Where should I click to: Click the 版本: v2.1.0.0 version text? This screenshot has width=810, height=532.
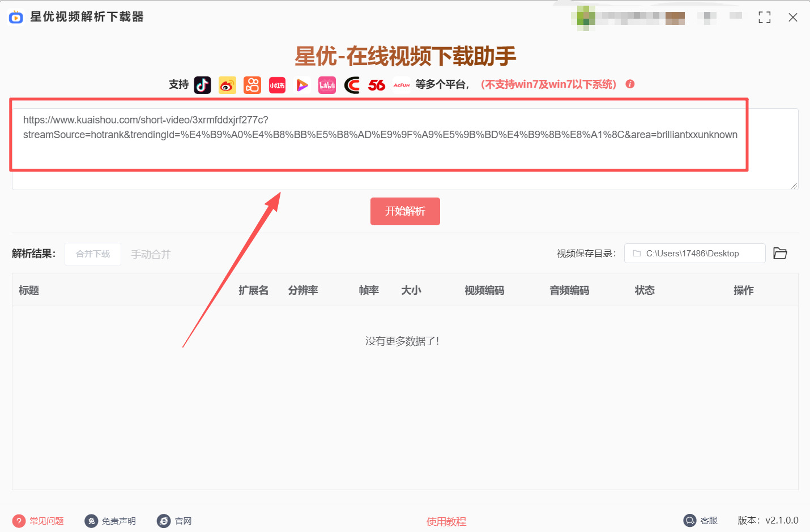point(768,520)
